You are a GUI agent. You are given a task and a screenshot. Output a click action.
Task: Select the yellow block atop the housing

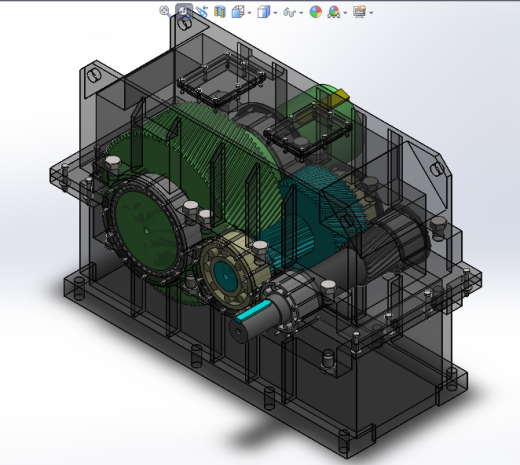pyautogui.click(x=338, y=98)
